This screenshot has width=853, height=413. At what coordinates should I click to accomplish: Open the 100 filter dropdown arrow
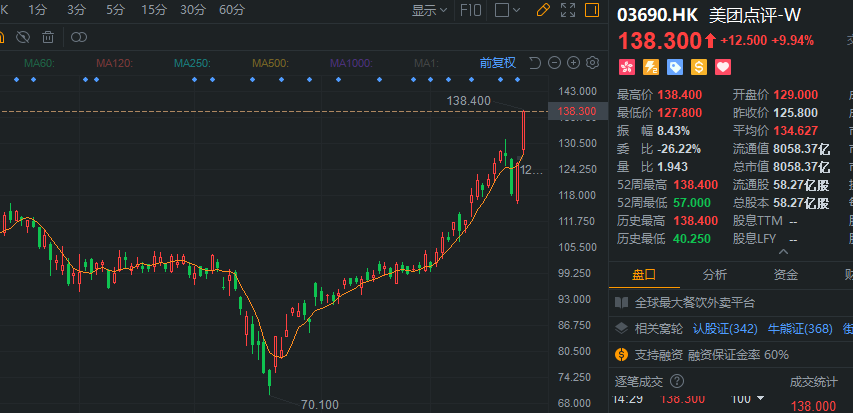760,398
